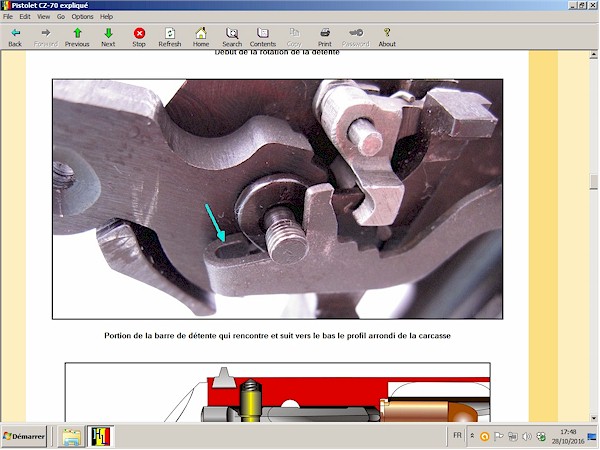This screenshot has height=450, width=600.
Task: Open the View menu
Action: point(43,16)
